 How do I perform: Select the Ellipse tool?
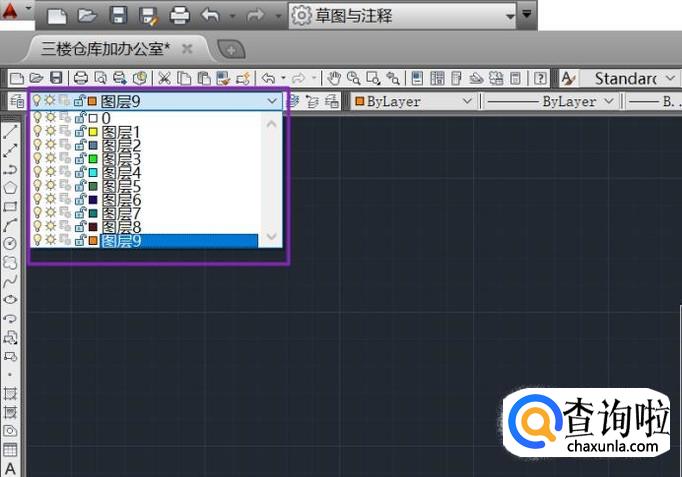coord(10,300)
